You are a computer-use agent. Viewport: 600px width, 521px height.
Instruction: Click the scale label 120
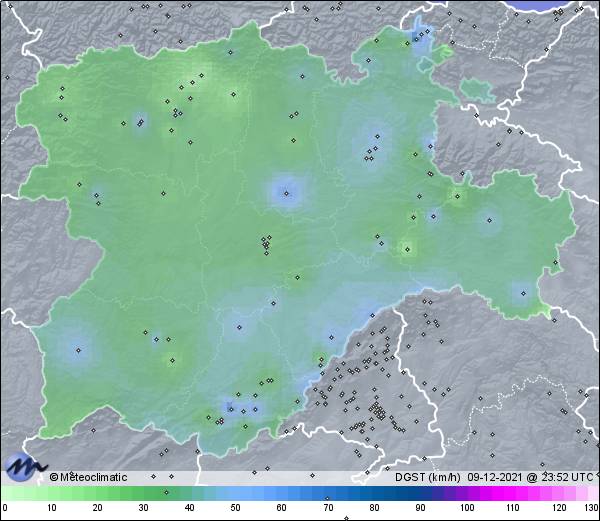(x=559, y=508)
